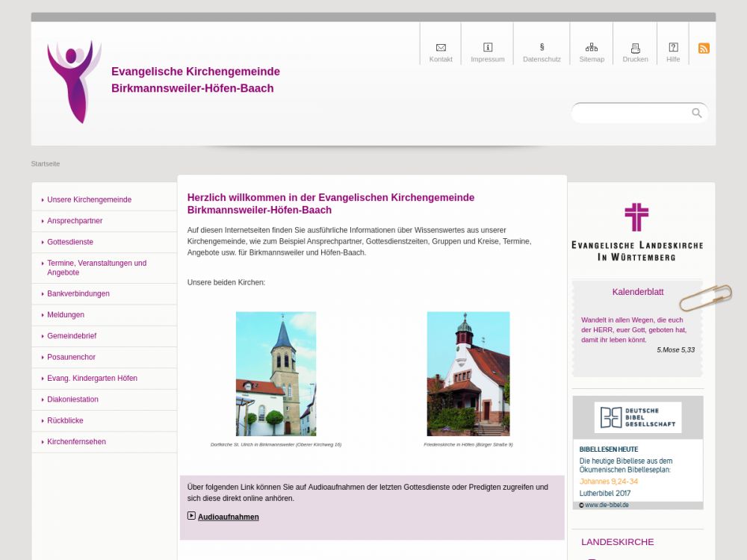The width and height of the screenshot is (747, 560).
Task: Open the Ansprechpartner menu item
Action: 75,221
